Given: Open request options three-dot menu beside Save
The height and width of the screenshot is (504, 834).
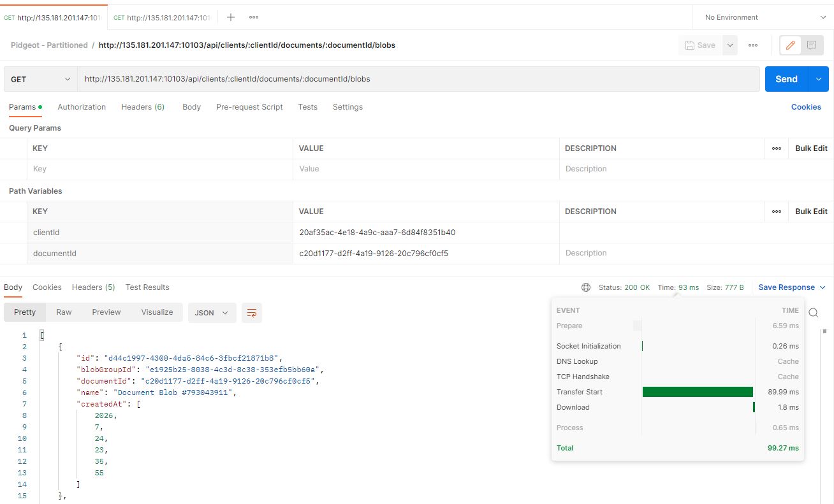Looking at the screenshot, I should tap(753, 45).
